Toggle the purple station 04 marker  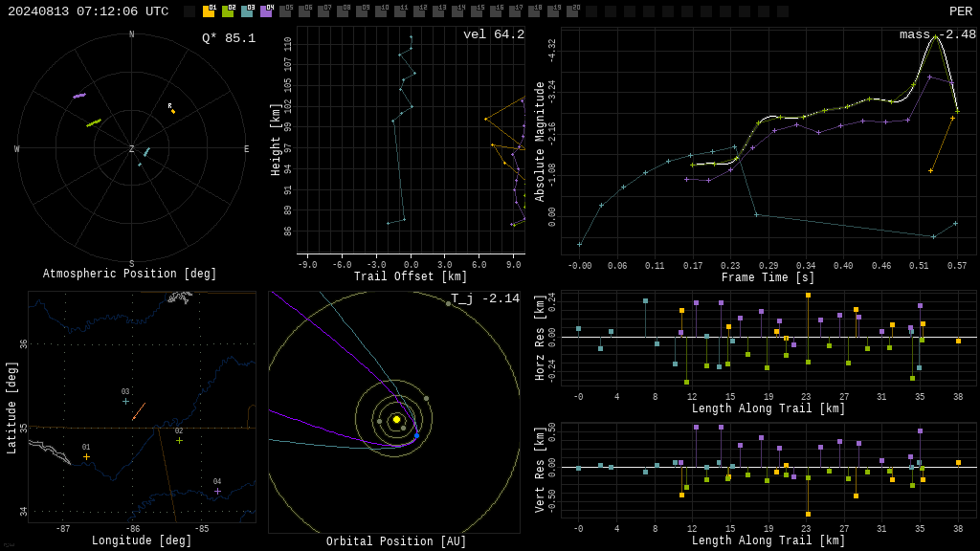pos(266,11)
